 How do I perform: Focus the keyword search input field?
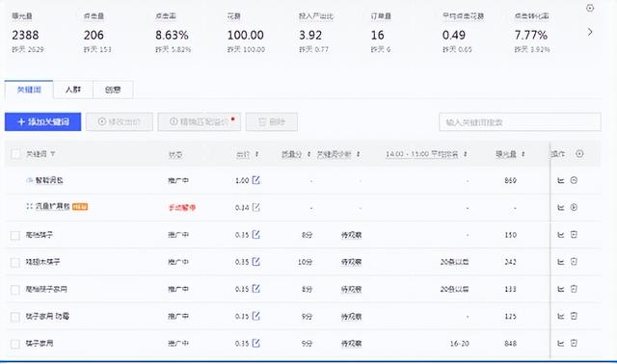click(520, 122)
